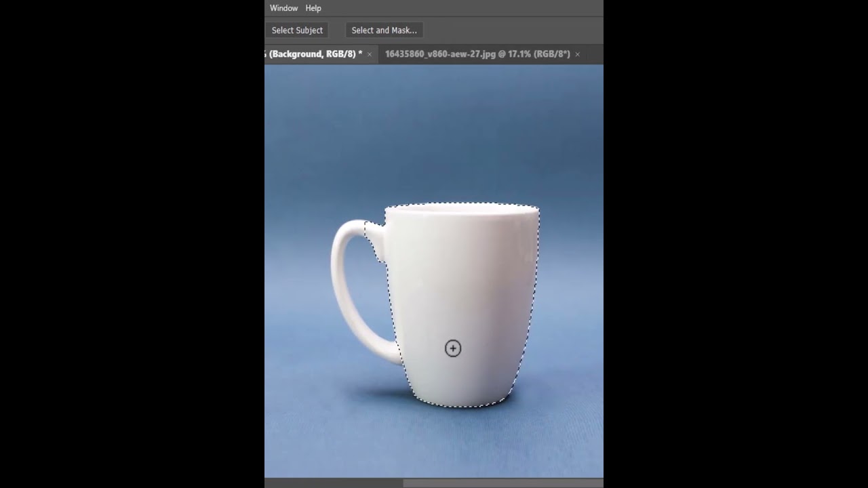
Task: Switch to the 16435860_v860-aew-27.jpg tab
Action: [x=477, y=54]
